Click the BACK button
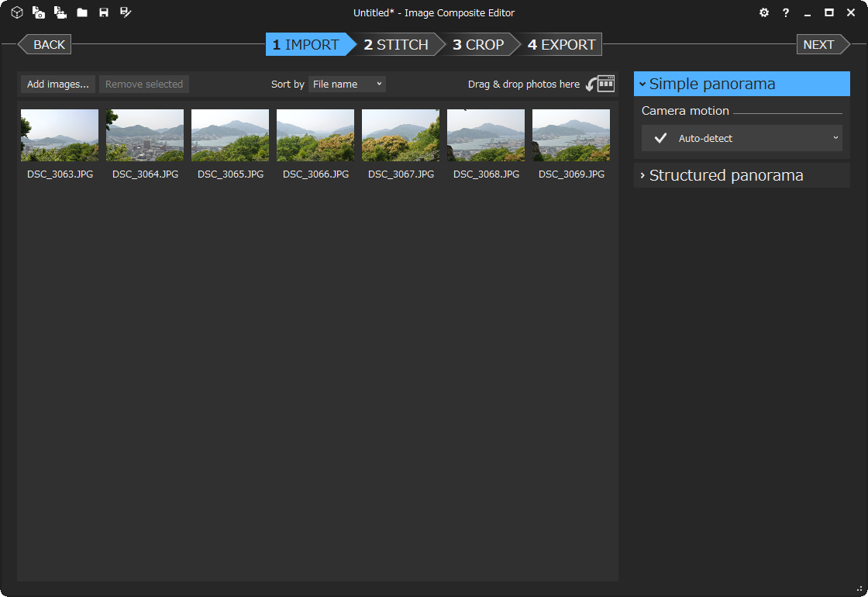The height and width of the screenshot is (597, 868). coord(45,44)
